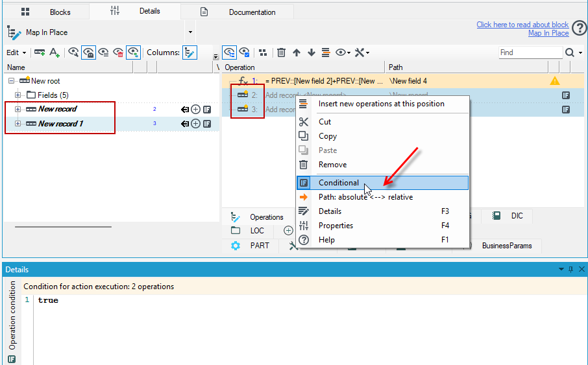Toggle the eye with teal arrows filter
The width and height of the screenshot is (588, 365).
coord(133,53)
